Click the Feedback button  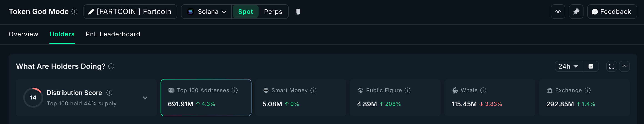pyautogui.click(x=612, y=12)
